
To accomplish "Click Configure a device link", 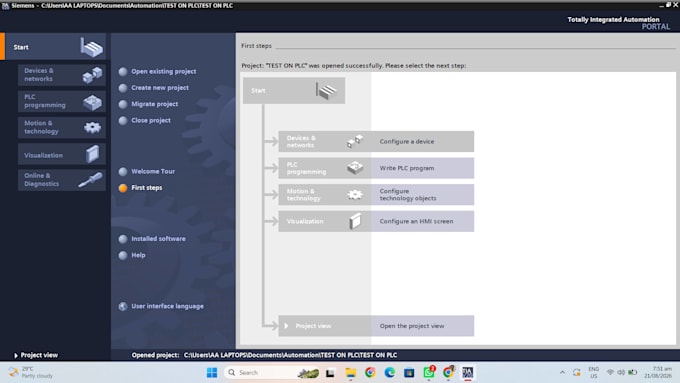I will point(407,141).
